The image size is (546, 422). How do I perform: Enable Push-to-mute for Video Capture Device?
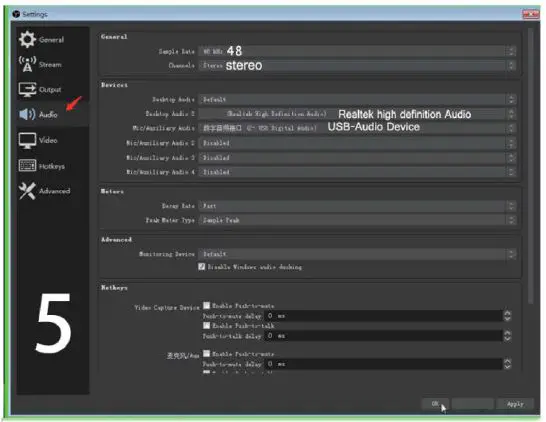click(x=206, y=306)
